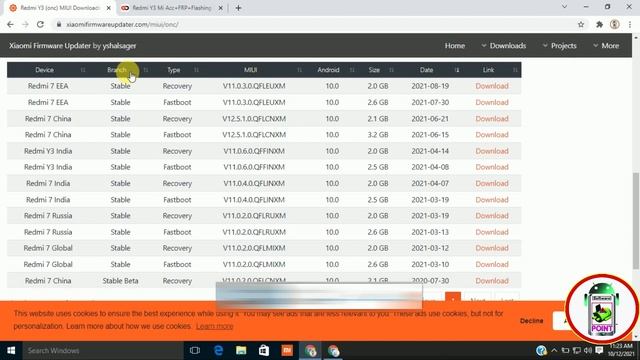The image size is (640, 360).
Task: Sort table by Link column
Action: point(491,70)
